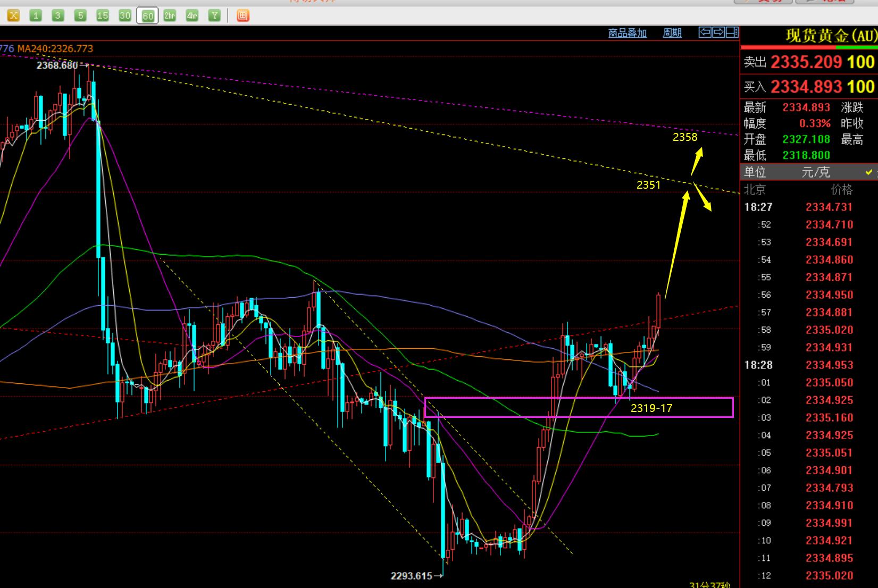Click the latest candlestick on the chart

(x=658, y=310)
